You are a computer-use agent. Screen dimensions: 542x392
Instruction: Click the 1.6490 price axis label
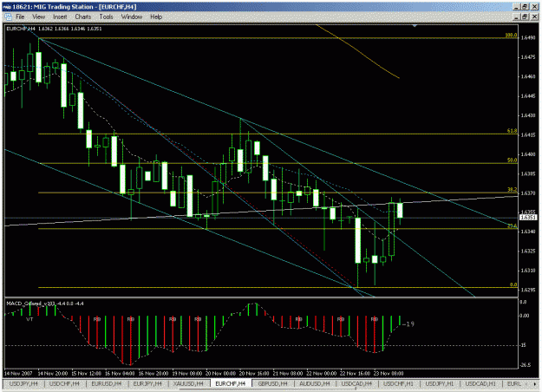click(528, 37)
